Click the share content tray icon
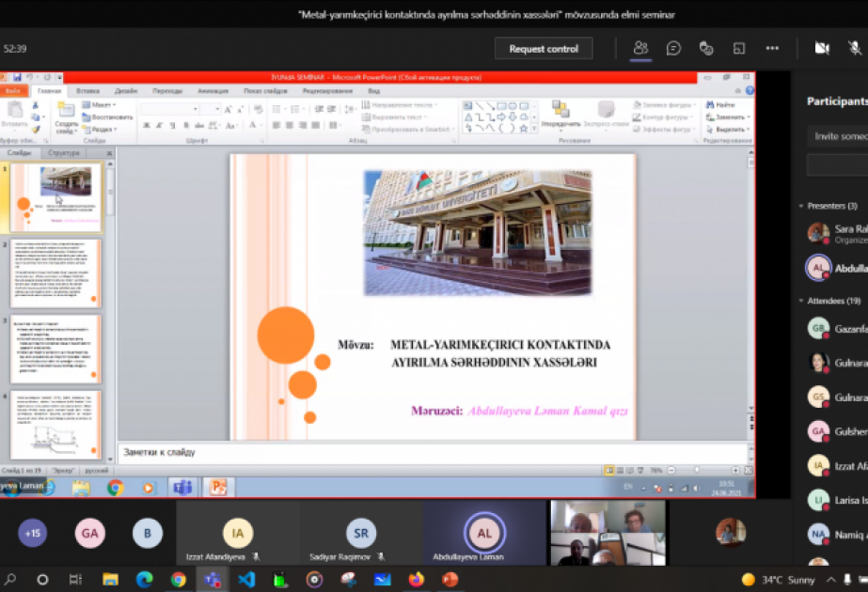This screenshot has height=592, width=868. pyautogui.click(x=739, y=49)
